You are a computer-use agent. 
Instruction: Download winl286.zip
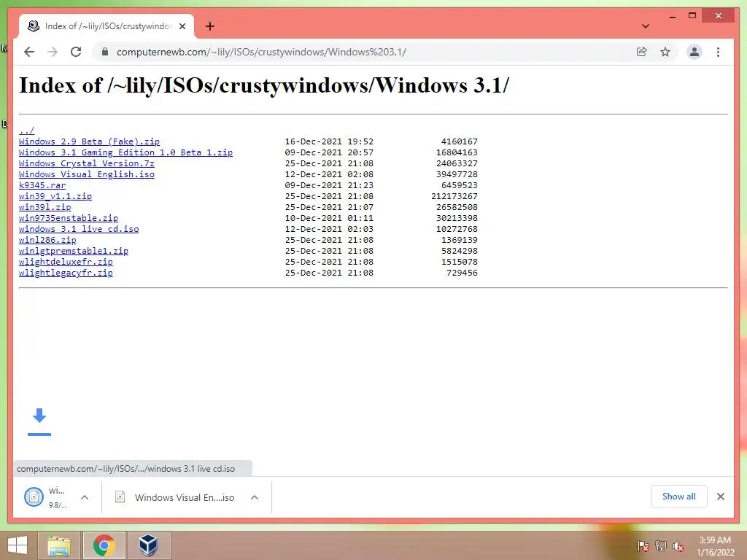pos(47,240)
